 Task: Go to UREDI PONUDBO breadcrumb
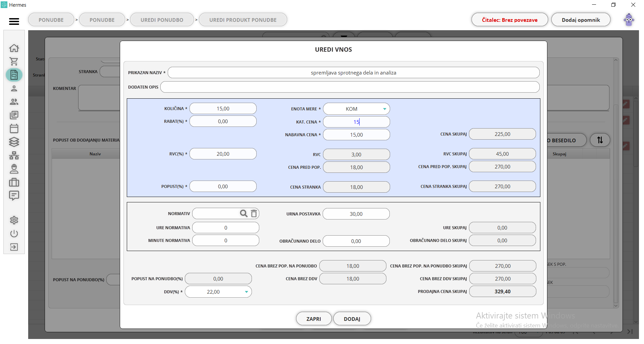click(x=162, y=20)
